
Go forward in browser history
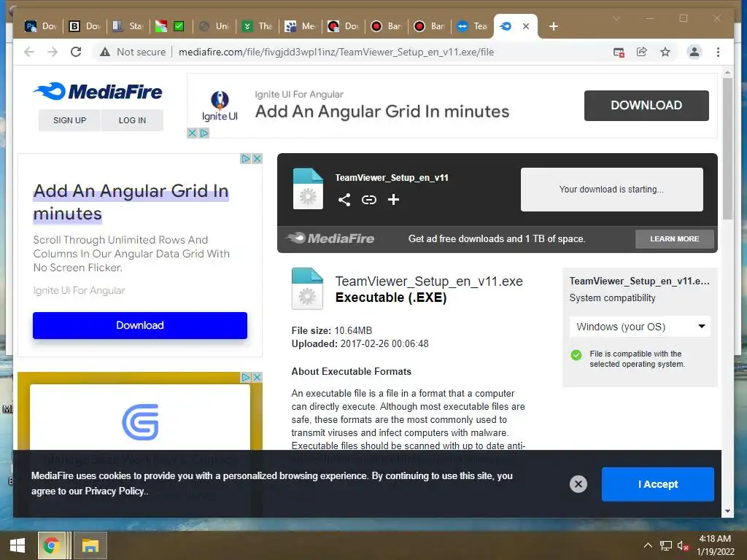tap(53, 52)
